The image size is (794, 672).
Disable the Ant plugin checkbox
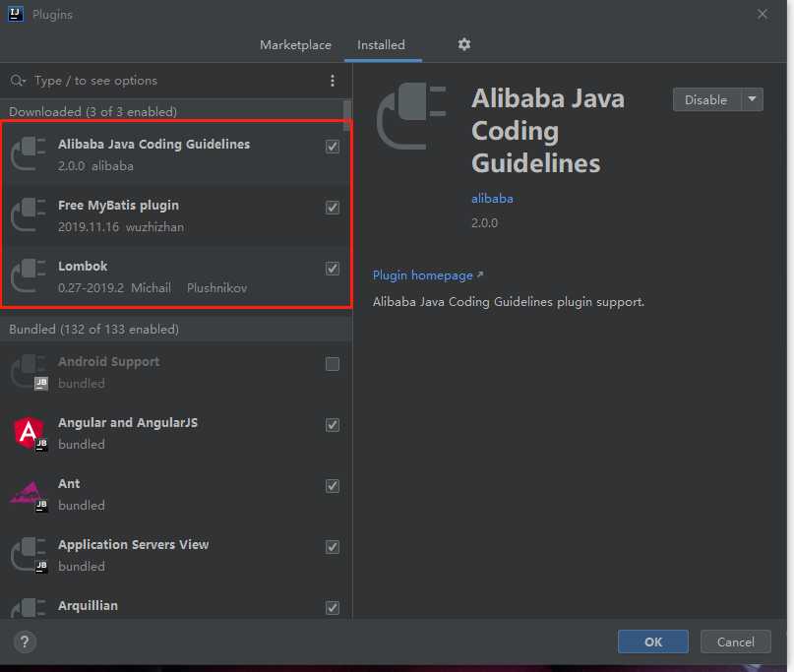pyautogui.click(x=333, y=486)
